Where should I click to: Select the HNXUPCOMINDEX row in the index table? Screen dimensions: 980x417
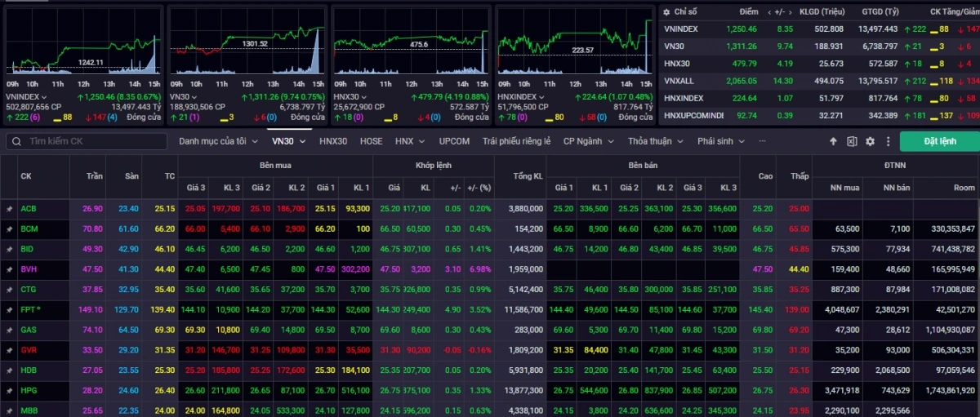819,116
